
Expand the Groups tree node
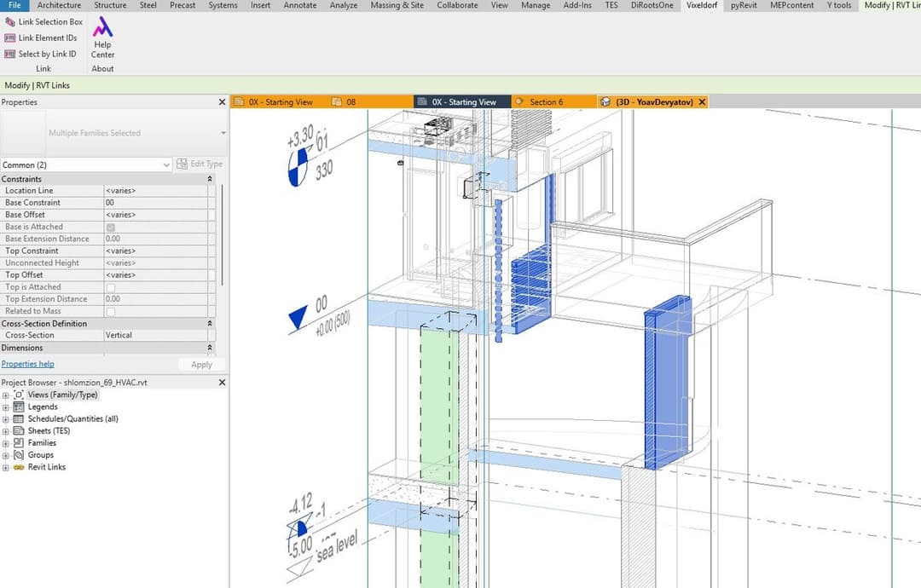tap(6, 455)
